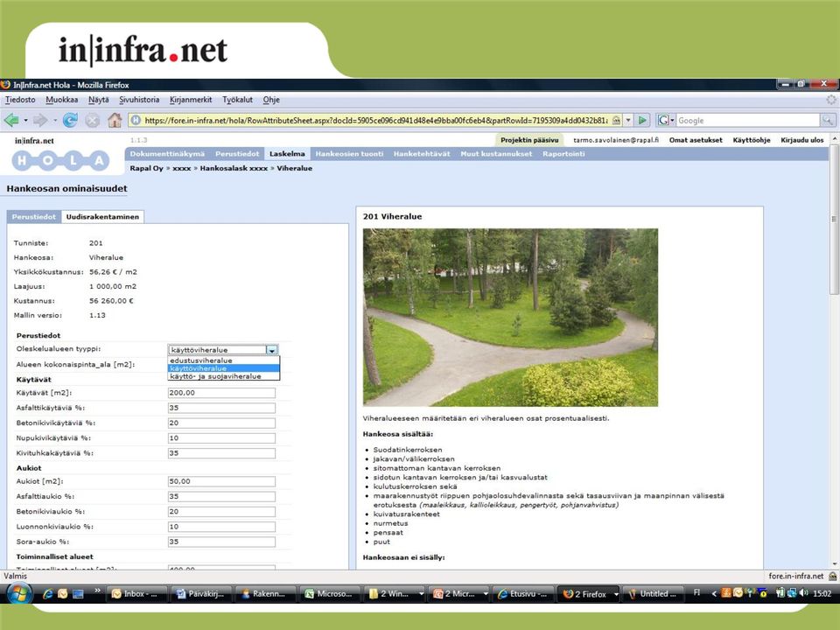Switch to the Uudisrakentaminen tab
This screenshot has width=840, height=630.
point(102,217)
